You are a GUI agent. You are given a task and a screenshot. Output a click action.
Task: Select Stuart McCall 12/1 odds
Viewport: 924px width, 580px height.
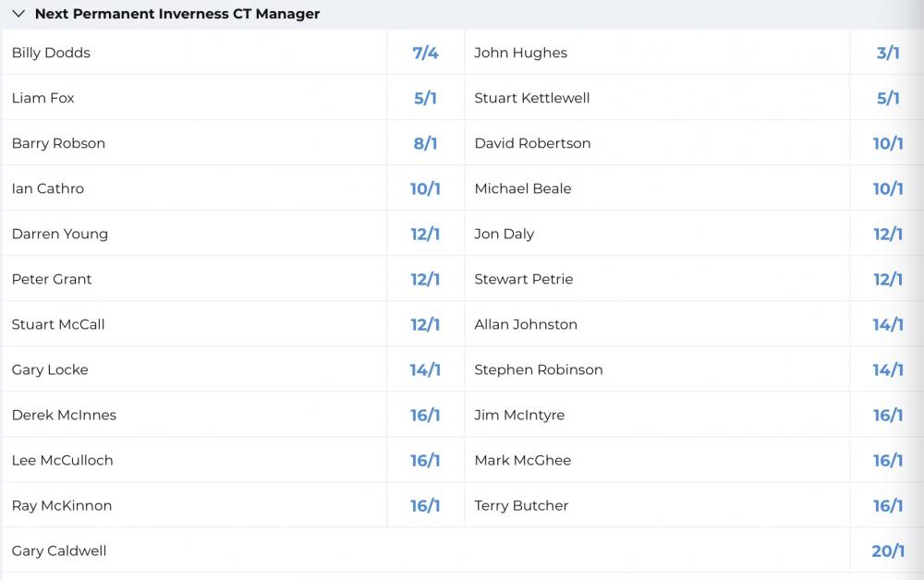click(425, 324)
